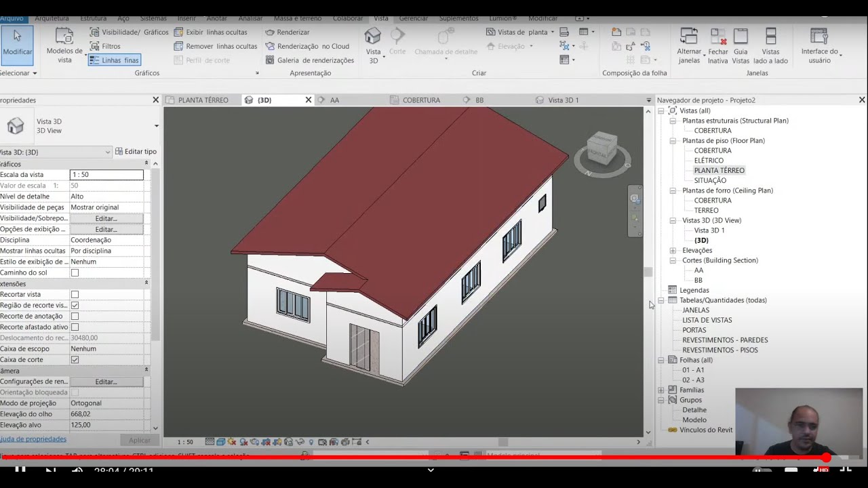Select the Modificar arrow tool

(16, 45)
